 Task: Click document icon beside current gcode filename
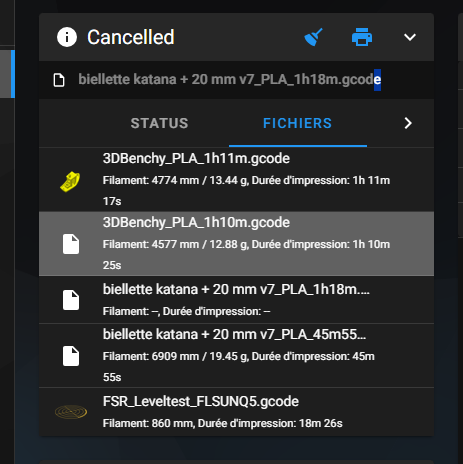(59, 80)
